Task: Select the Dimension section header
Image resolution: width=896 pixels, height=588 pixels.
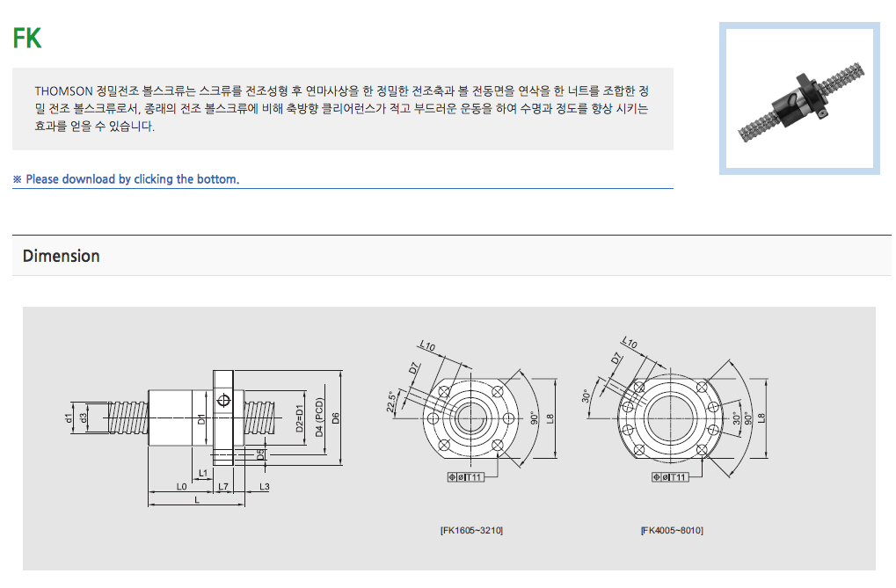Action: 62,256
